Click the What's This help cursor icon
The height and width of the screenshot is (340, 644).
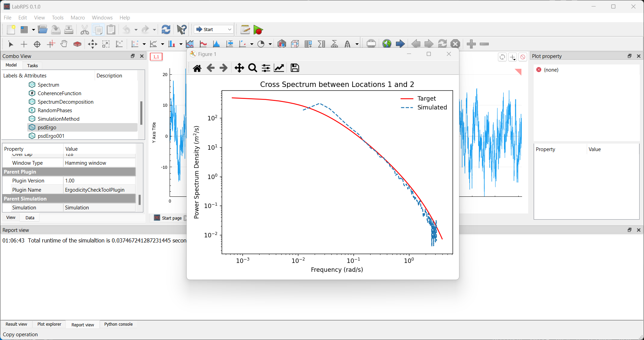coord(182,30)
